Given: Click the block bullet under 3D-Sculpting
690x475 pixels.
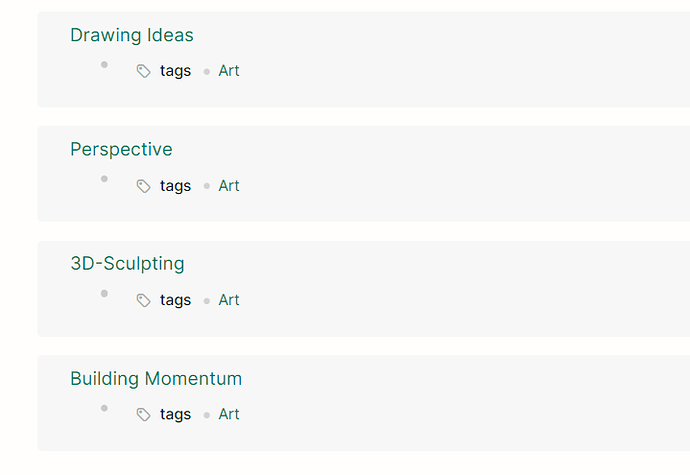Looking at the screenshot, I should click(104, 294).
